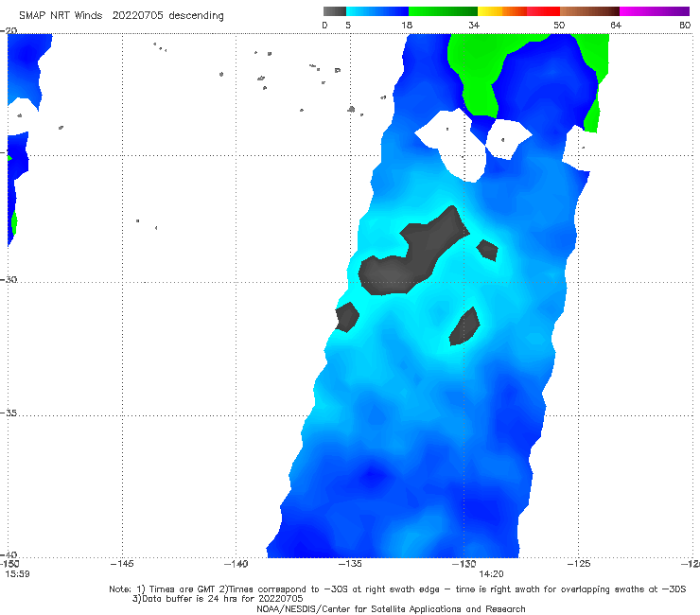Click the word "descending" in the title

click(196, 16)
